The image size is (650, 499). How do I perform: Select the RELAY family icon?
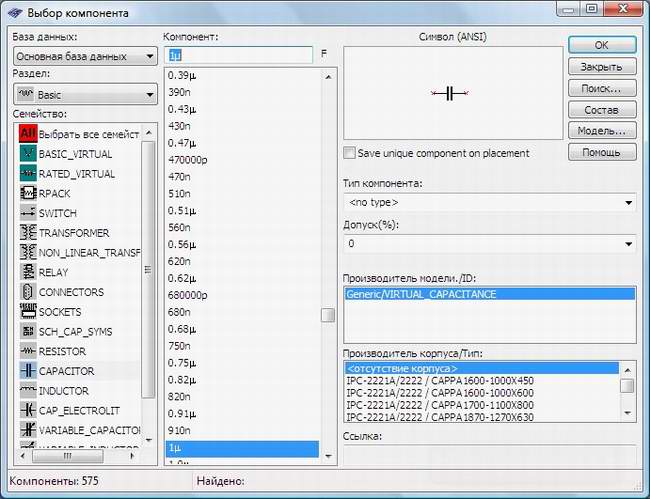point(28,272)
